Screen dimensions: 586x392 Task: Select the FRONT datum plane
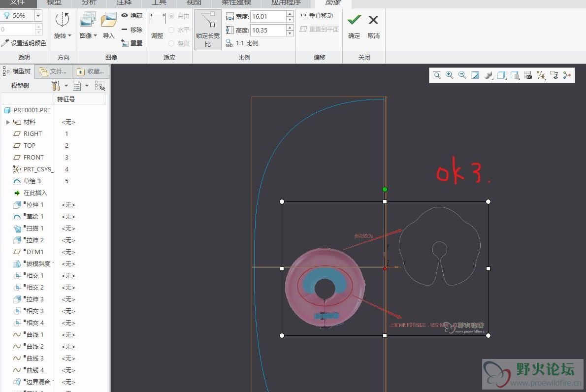click(x=33, y=157)
